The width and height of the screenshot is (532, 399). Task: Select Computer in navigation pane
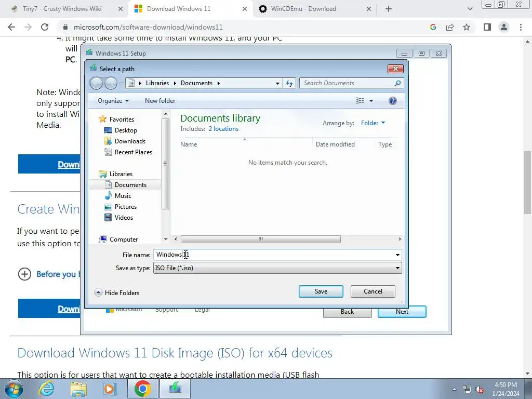(x=124, y=240)
